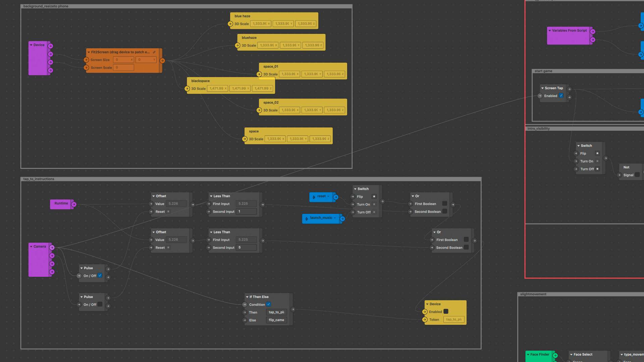Open the reset receiver dropdown chevron
Viewport: 644px width, 362px height.
pos(328,196)
